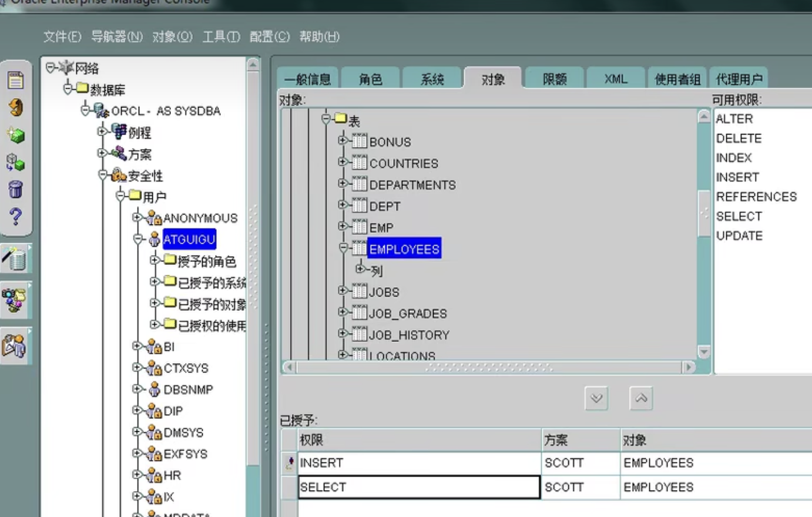Viewport: 812px width, 517px height.
Task: Expand the BI user node
Action: pyautogui.click(x=137, y=346)
